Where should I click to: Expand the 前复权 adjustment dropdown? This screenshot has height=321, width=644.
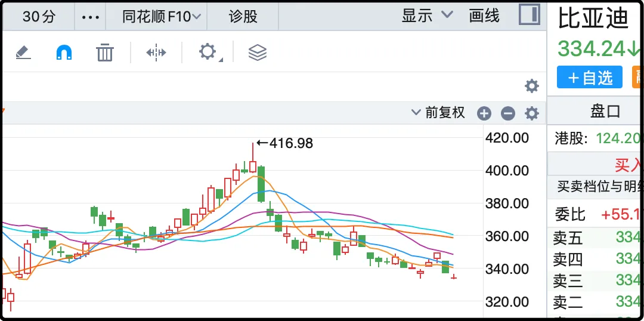[x=438, y=113]
